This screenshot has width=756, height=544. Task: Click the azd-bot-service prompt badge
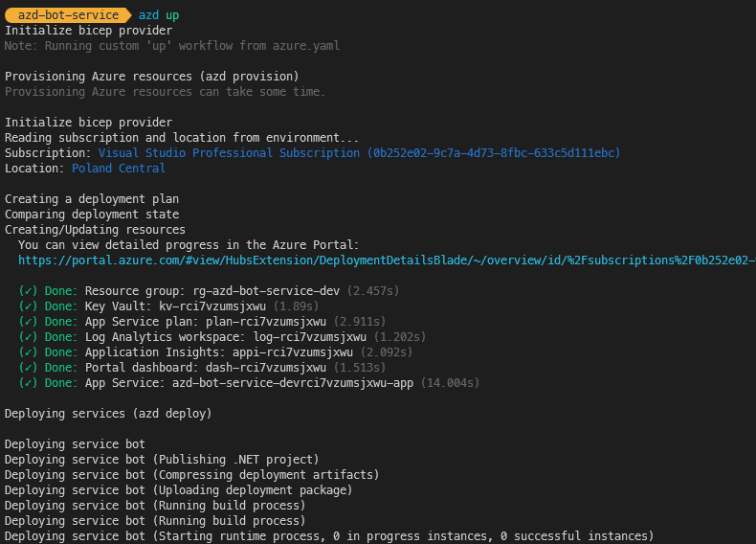68,15
